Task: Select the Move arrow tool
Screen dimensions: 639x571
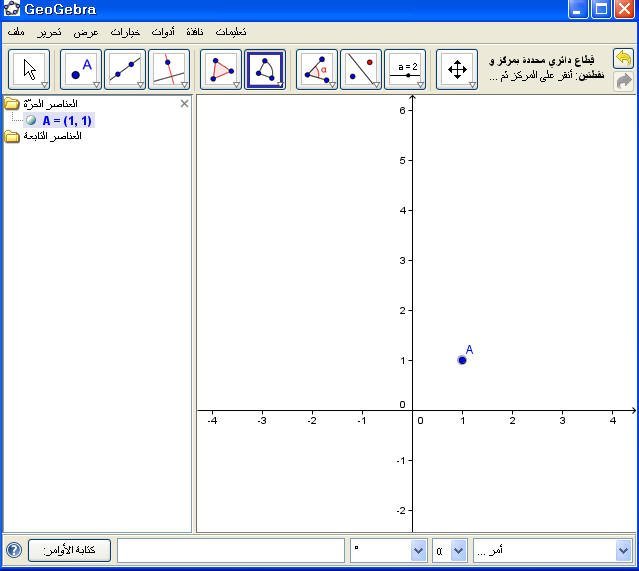Action: pos(29,70)
